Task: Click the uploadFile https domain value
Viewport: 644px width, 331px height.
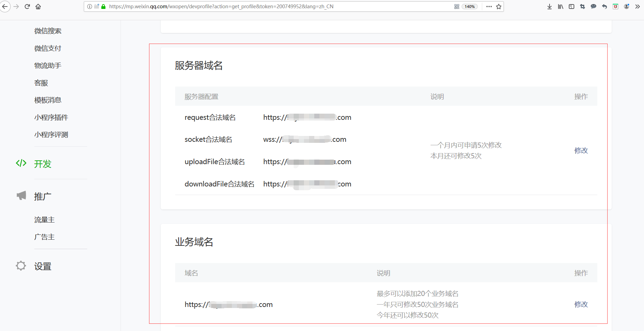Action: (307, 162)
